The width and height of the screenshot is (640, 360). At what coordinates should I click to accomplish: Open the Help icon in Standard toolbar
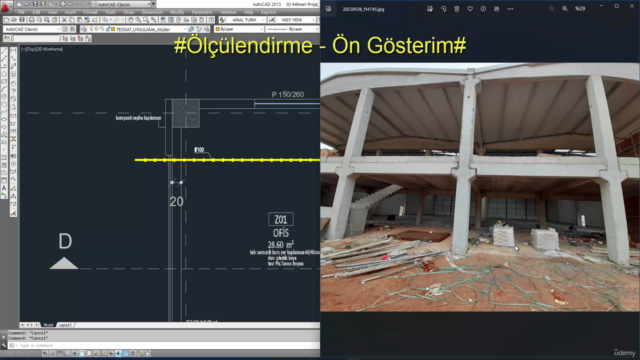click(x=211, y=20)
